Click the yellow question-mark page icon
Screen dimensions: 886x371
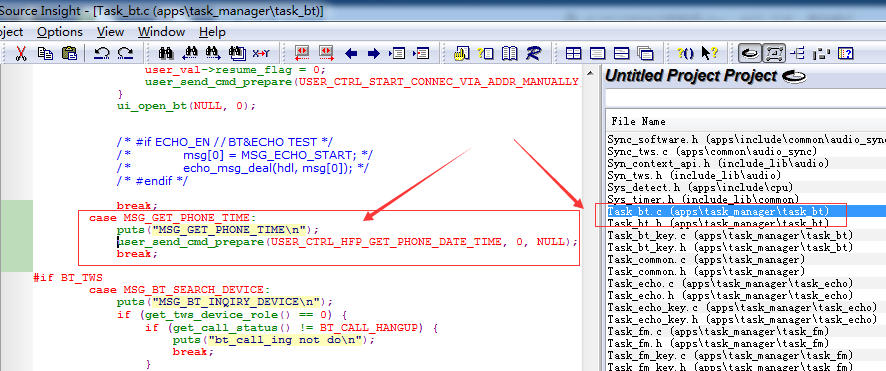pyautogui.click(x=485, y=54)
